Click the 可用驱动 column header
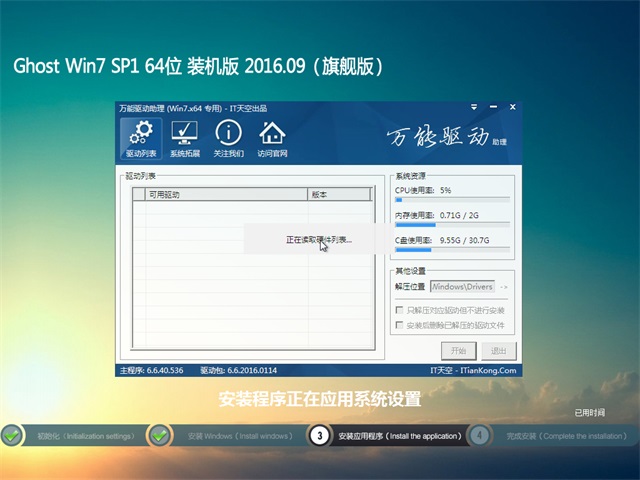This screenshot has height=480, width=640. coord(226,194)
